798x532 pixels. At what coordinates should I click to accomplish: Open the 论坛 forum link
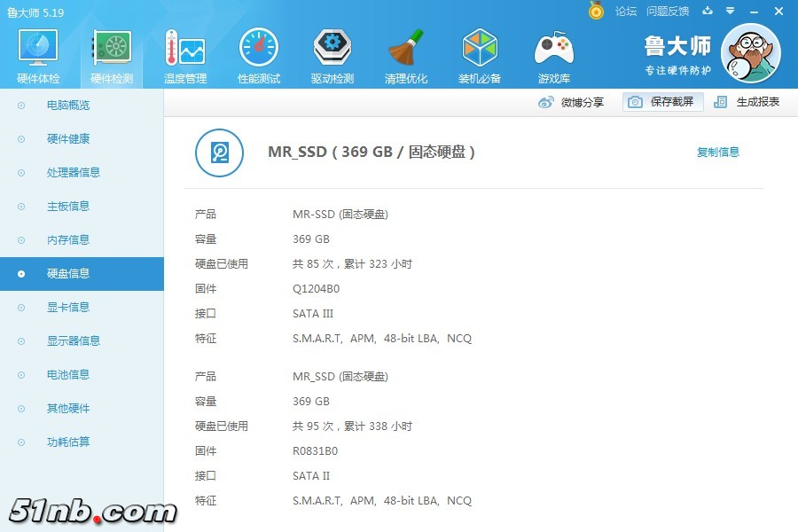coord(626,11)
